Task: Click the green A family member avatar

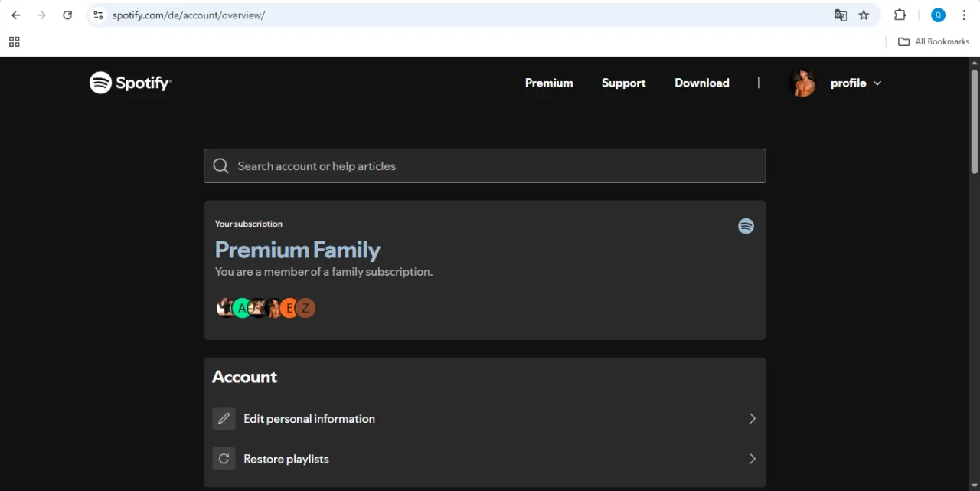Action: (242, 308)
